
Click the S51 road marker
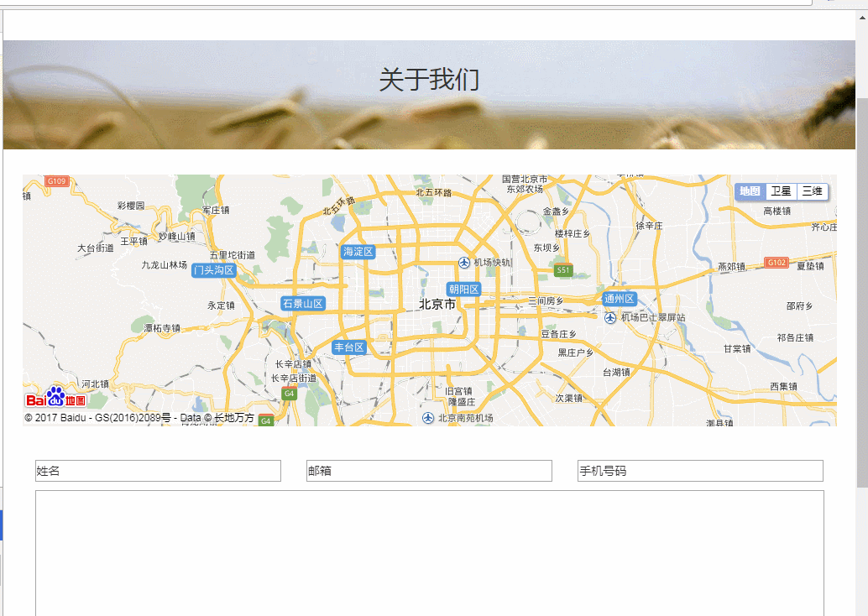coord(563,270)
